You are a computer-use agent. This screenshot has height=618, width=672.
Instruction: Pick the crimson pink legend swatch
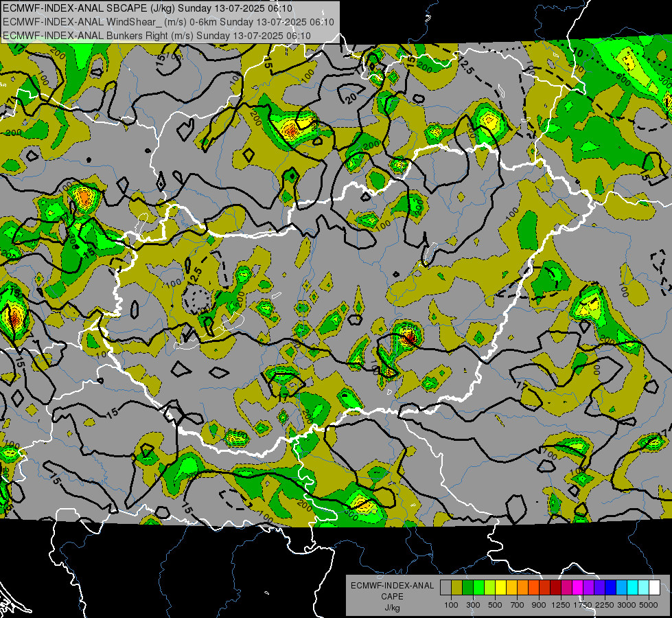pyautogui.click(x=566, y=588)
